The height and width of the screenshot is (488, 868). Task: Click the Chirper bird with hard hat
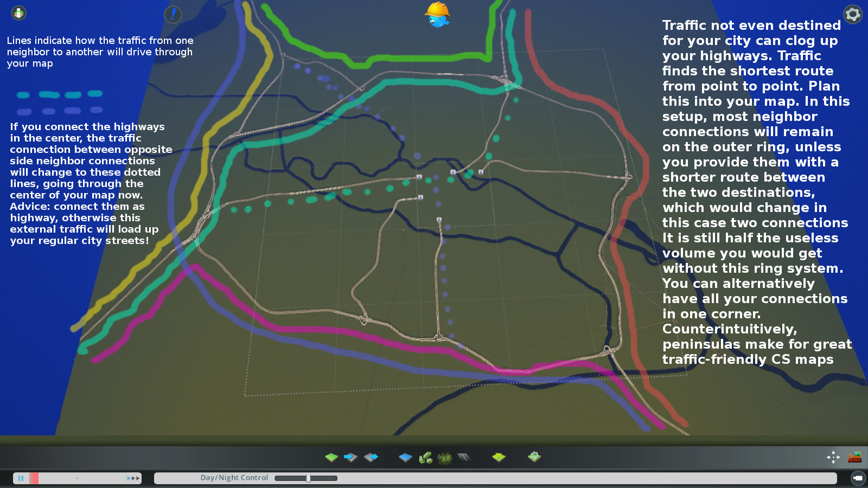[437, 15]
